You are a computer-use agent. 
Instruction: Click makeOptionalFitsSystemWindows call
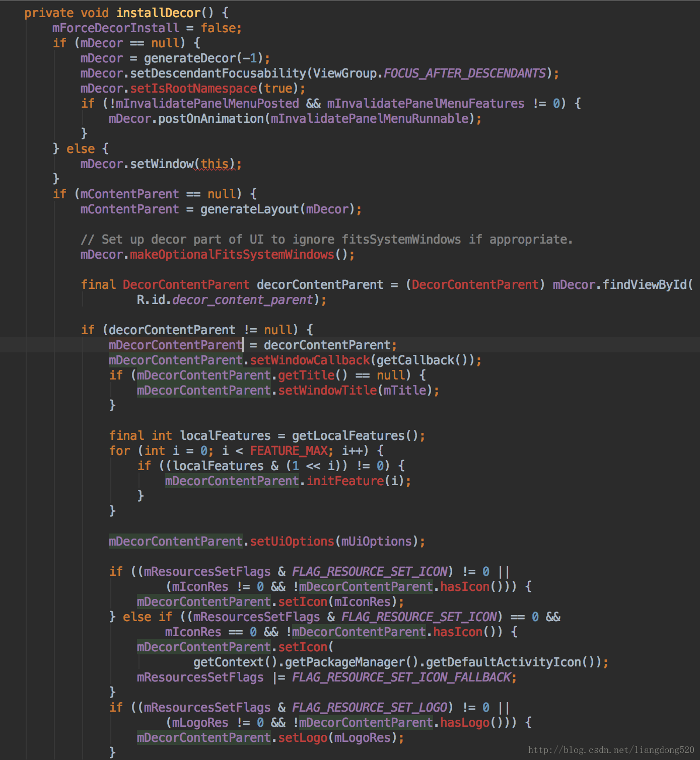click(x=232, y=255)
